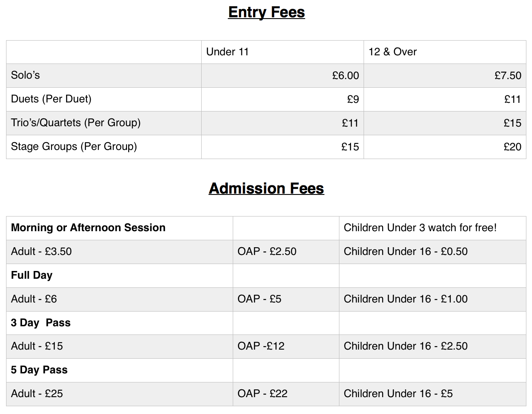Screen dimensions: 532x414
Task: Click the Stage Groups (Per Group) cell
Action: coord(104,147)
